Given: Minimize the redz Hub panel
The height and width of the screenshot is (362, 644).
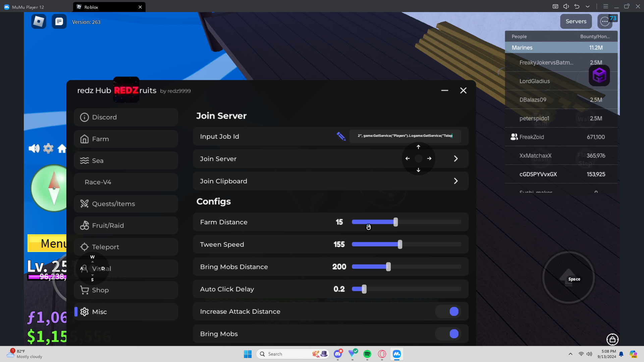Looking at the screenshot, I should 445,90.
